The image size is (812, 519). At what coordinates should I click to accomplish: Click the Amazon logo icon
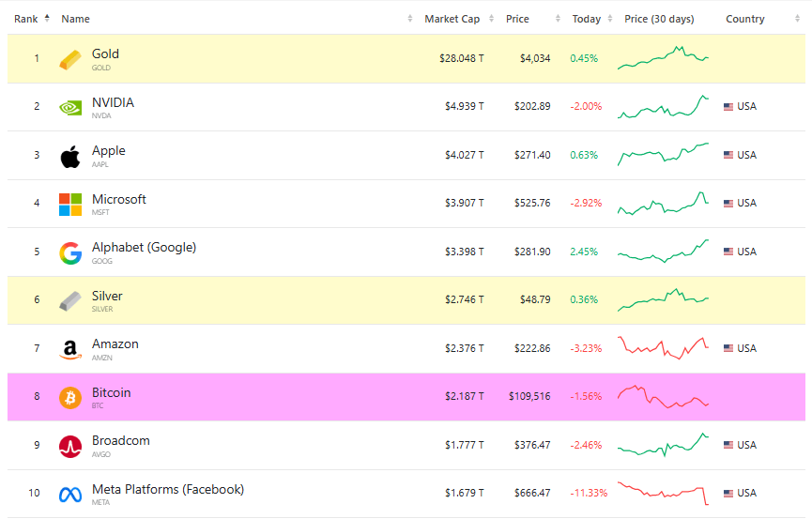tap(70, 349)
